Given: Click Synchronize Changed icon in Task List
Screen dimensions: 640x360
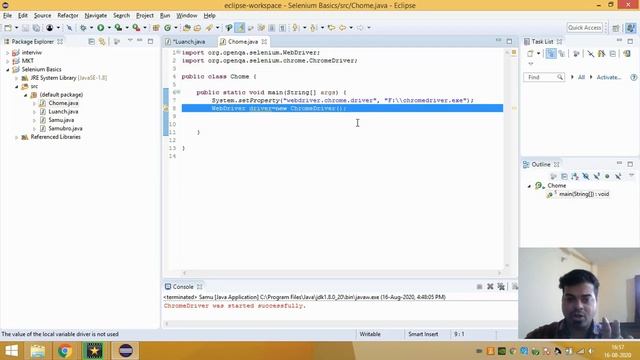Looking at the screenshot, I should pos(627,53).
